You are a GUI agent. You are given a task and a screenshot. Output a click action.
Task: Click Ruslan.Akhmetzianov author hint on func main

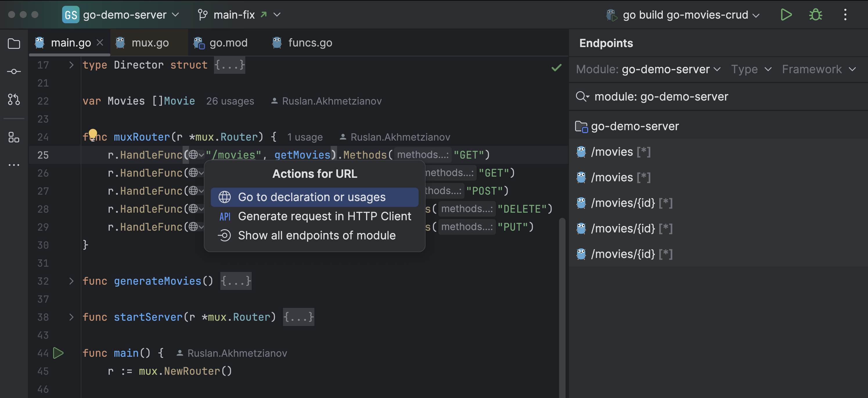232,353
